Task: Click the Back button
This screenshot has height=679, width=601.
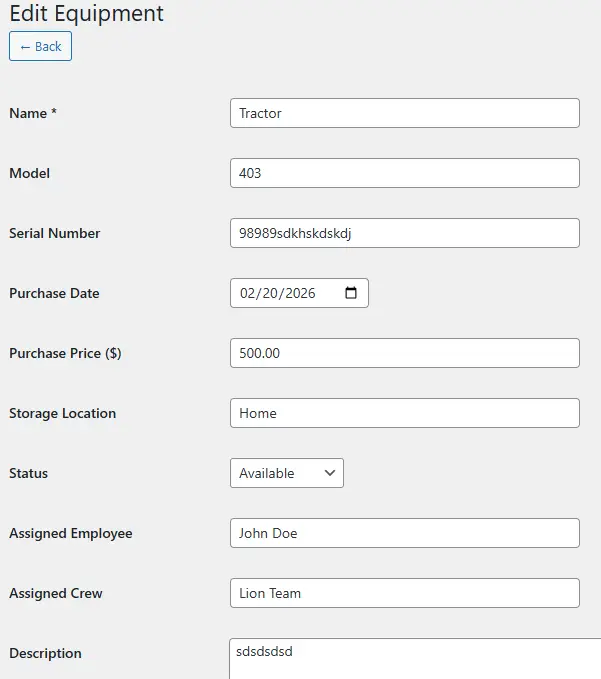Action: tap(41, 46)
